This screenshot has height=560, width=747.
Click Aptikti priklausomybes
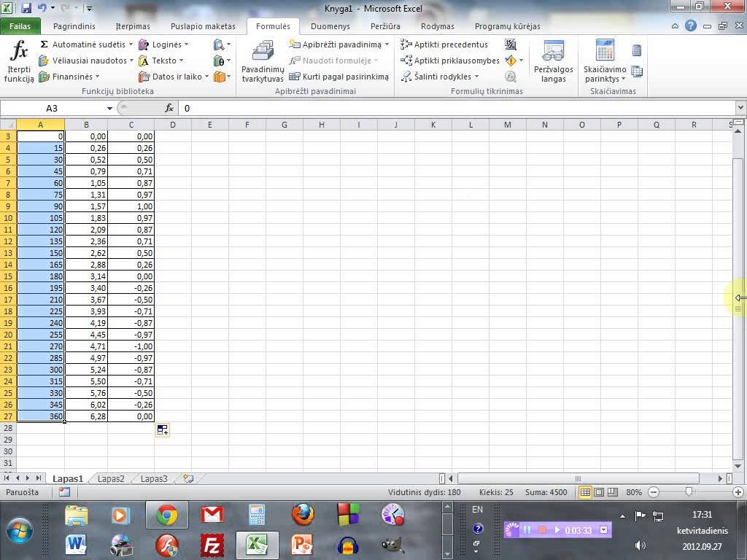449,61
